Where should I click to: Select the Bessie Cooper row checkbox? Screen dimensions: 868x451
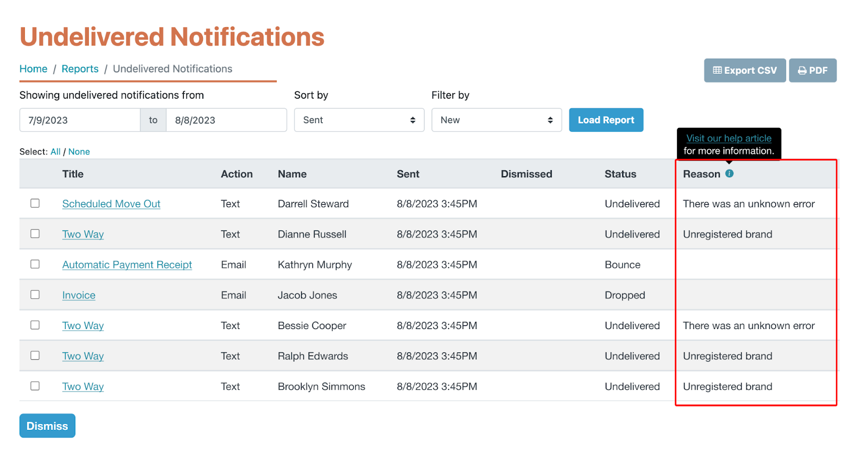click(35, 325)
